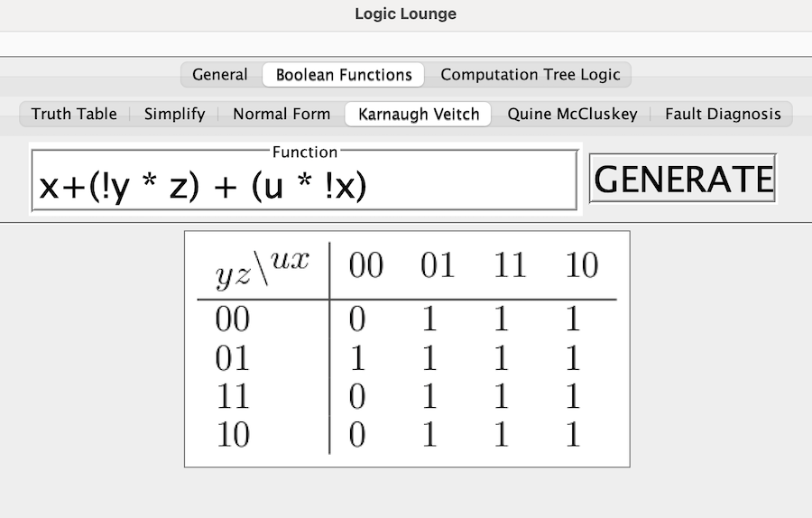Screen dimensions: 812x518
Task: Go to the Simplify sub-tab
Action: coord(174,114)
